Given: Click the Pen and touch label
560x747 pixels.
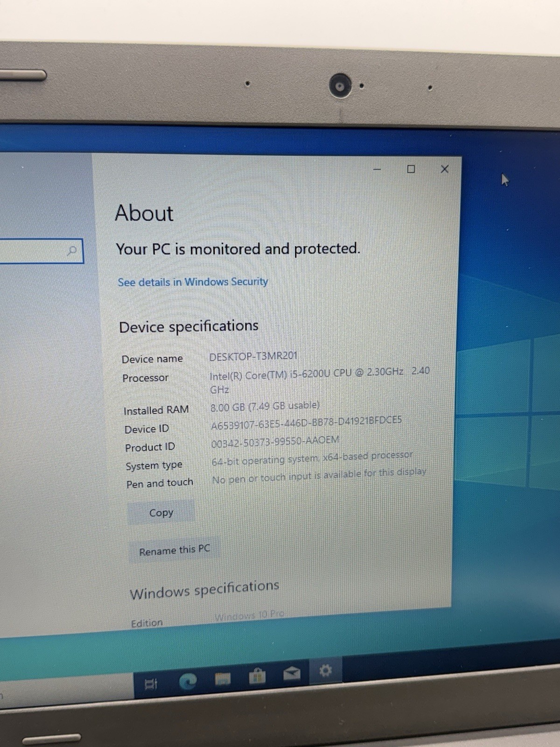Looking at the screenshot, I should pos(160,483).
